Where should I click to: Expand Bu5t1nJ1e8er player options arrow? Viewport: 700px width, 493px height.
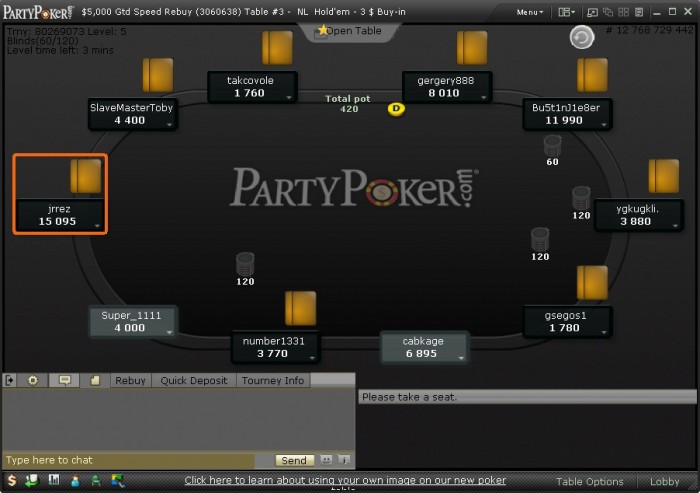pyautogui.click(x=604, y=124)
